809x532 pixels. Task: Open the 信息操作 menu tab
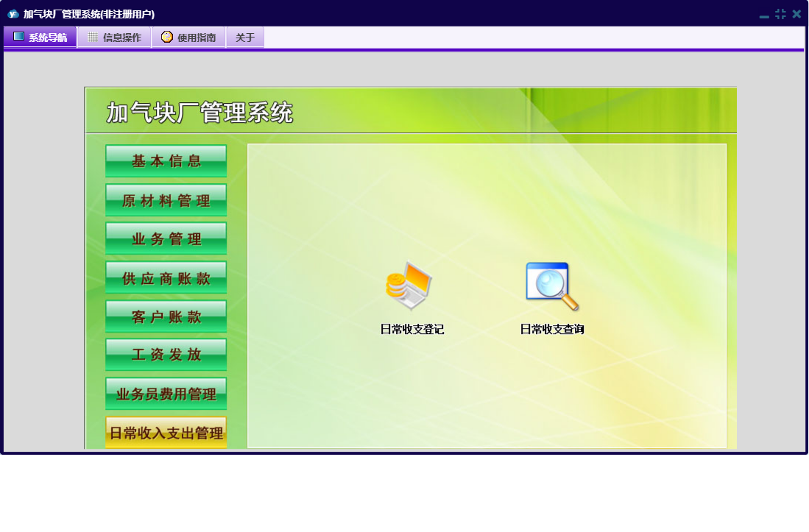click(115, 37)
